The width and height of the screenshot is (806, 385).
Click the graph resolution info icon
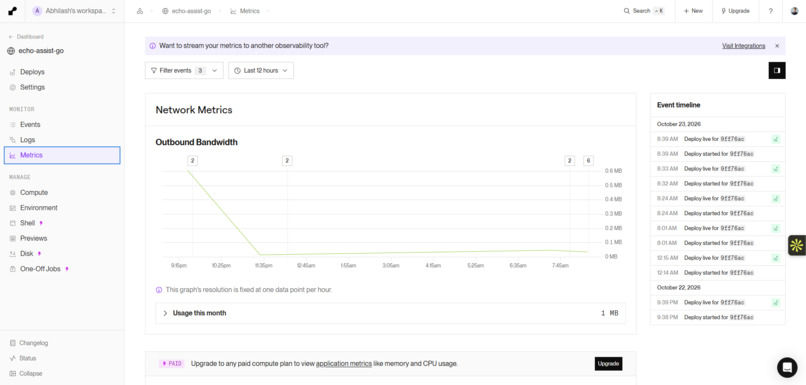[x=159, y=290]
